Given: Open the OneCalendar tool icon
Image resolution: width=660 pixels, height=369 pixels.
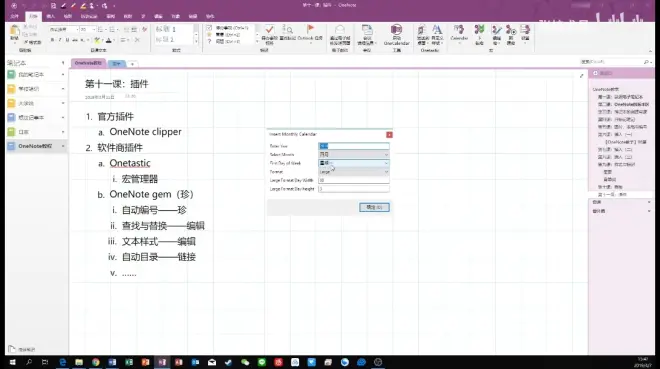Looking at the screenshot, I should 396,35.
